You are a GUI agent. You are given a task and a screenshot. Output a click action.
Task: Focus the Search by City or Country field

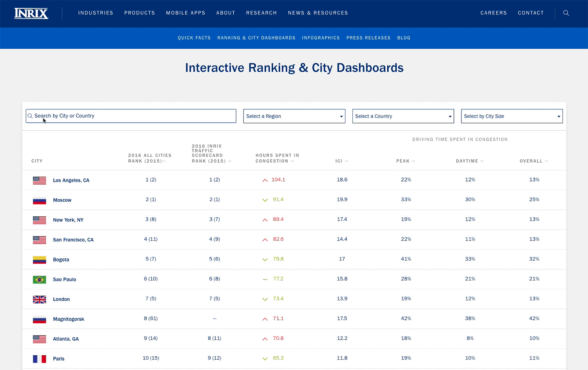coord(131,116)
